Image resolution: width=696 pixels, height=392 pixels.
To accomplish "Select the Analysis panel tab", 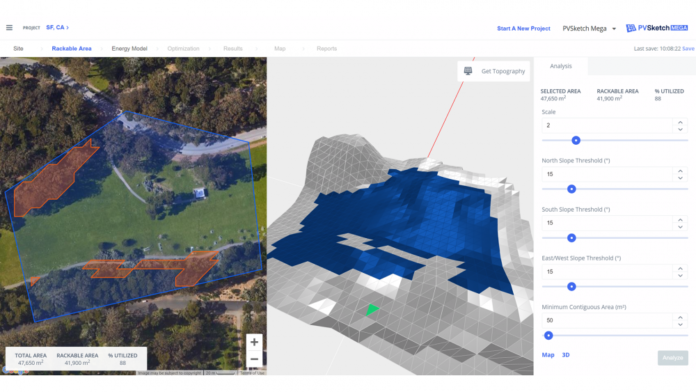I will (561, 66).
